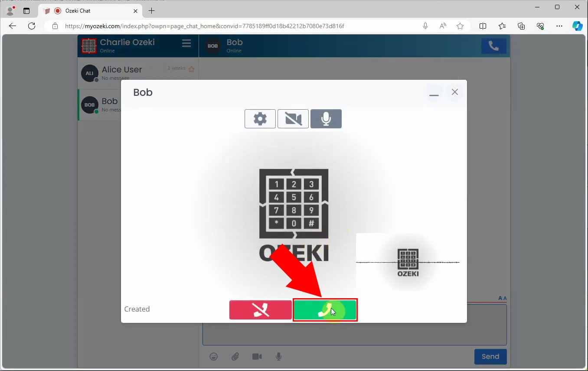Screen dimensions: 588x371
Task: Click the Created status text
Action: pyautogui.click(x=137, y=309)
